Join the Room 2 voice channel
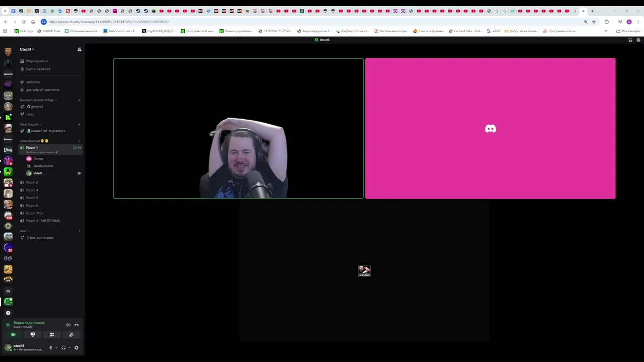Viewport: 644px width, 362px height. (x=32, y=183)
